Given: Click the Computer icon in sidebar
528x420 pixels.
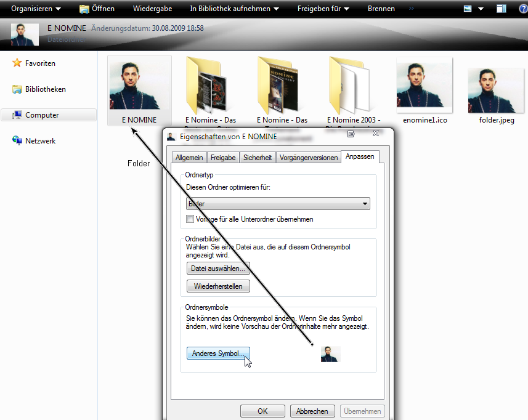Looking at the screenshot, I should [17, 115].
